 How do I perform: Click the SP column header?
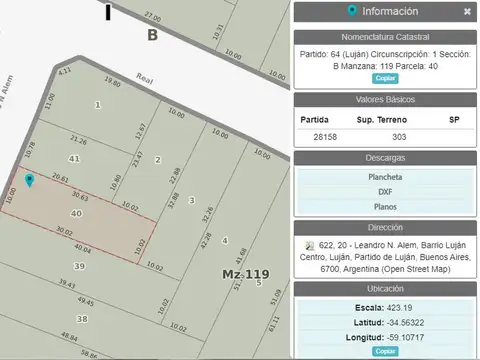[454, 120]
